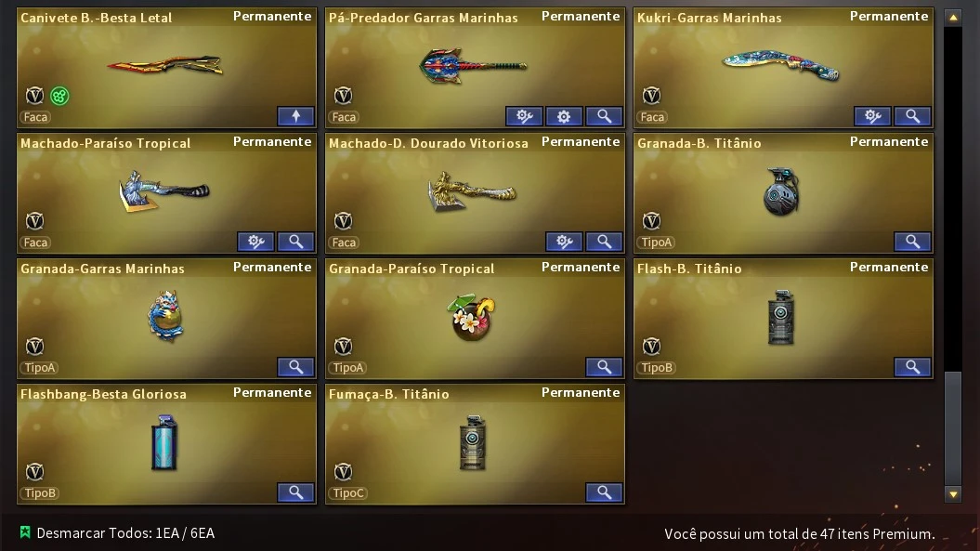
Task: Open magnifier preview for Pá-Predador Garras Marinhas
Action: 604,116
